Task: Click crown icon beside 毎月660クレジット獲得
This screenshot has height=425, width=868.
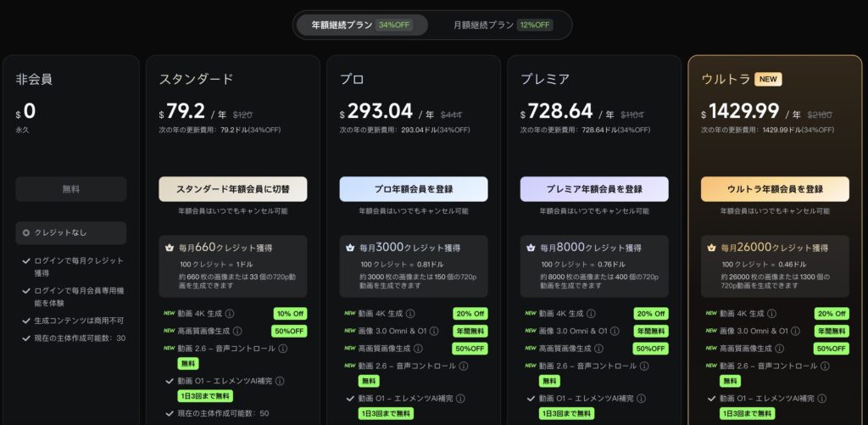Action: (170, 248)
